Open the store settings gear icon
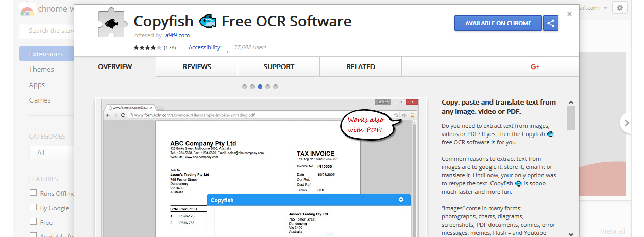The width and height of the screenshot is (644, 237). click(620, 8)
